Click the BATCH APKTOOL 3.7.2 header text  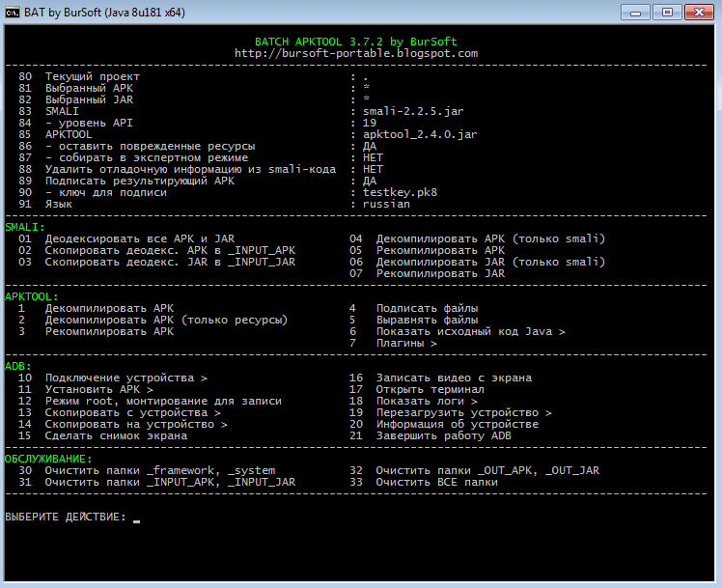point(356,42)
